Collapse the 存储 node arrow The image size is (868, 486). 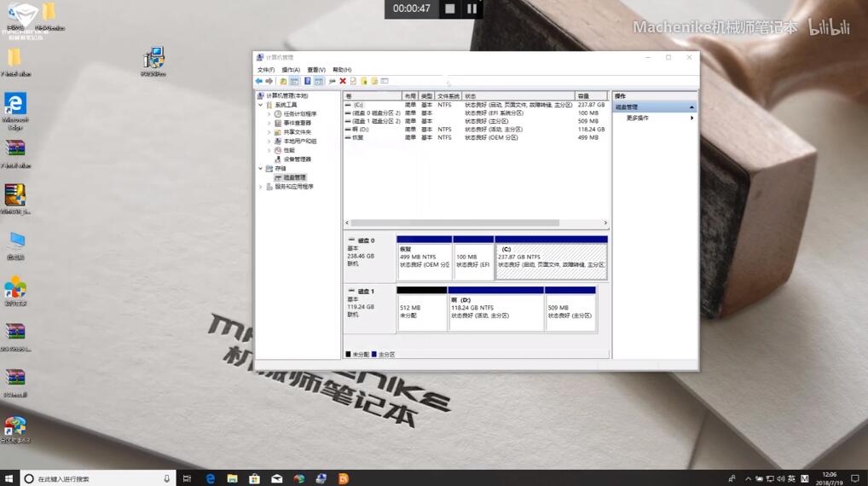pyautogui.click(x=261, y=168)
